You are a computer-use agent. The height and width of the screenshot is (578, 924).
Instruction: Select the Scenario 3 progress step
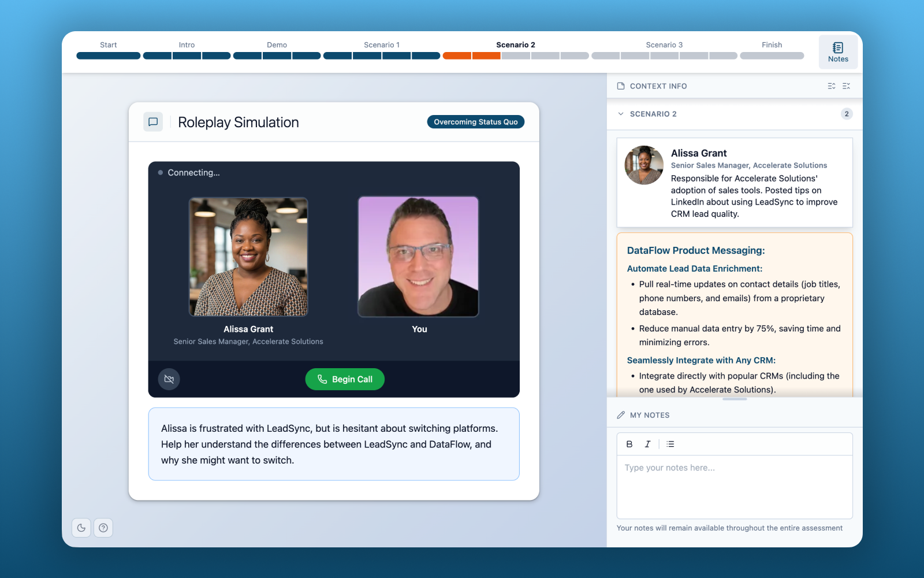click(x=664, y=45)
